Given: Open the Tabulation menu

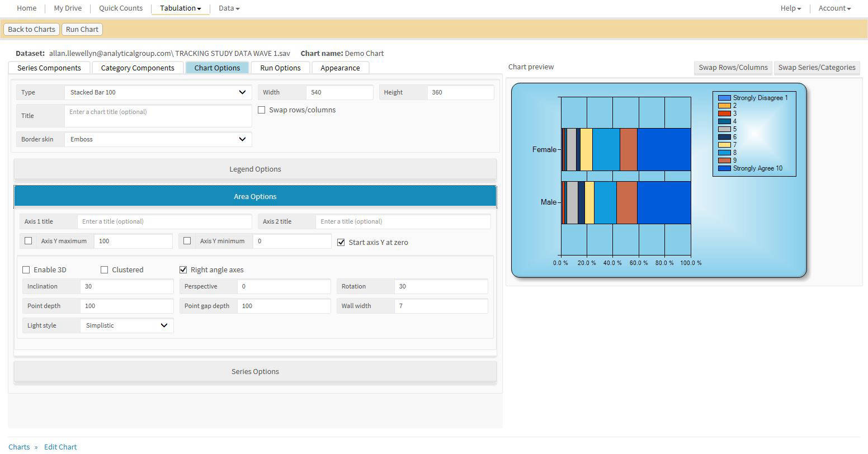Looking at the screenshot, I should pos(180,8).
